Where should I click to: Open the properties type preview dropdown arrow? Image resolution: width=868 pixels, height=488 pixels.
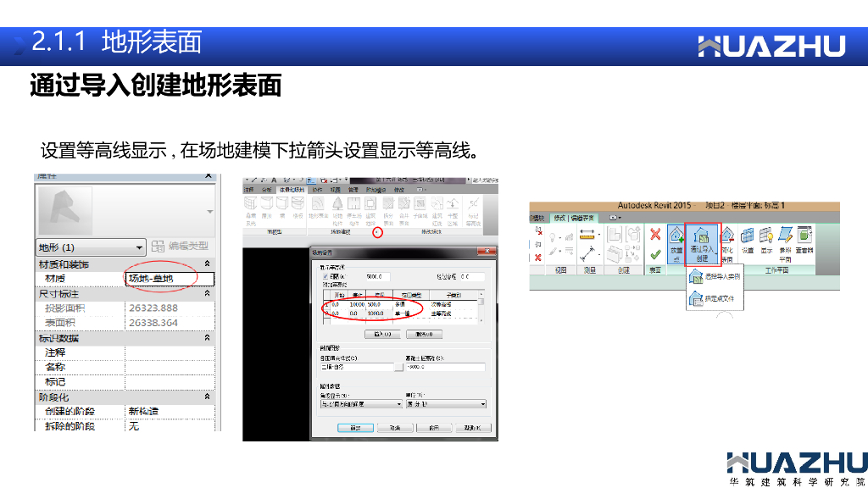pyautogui.click(x=210, y=211)
